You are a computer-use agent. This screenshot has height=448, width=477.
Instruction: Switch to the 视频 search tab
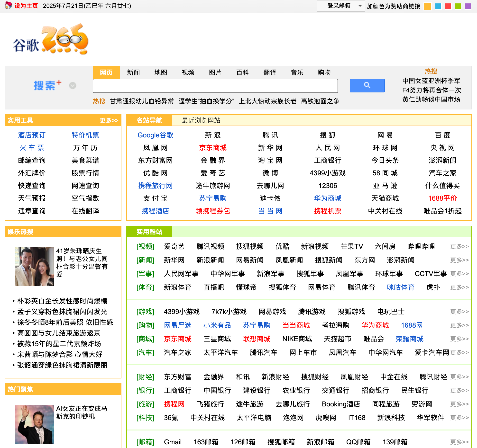coord(188,72)
